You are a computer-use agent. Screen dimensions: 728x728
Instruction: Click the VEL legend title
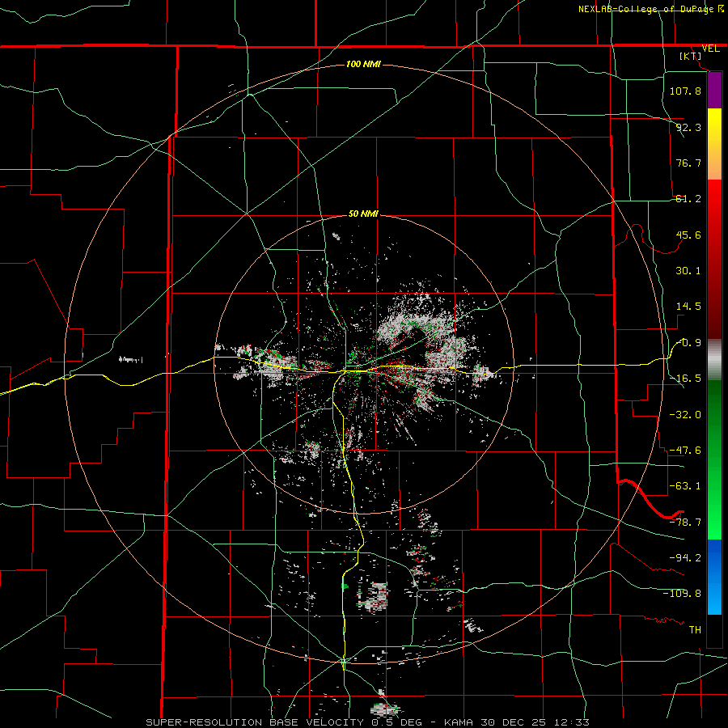point(710,49)
